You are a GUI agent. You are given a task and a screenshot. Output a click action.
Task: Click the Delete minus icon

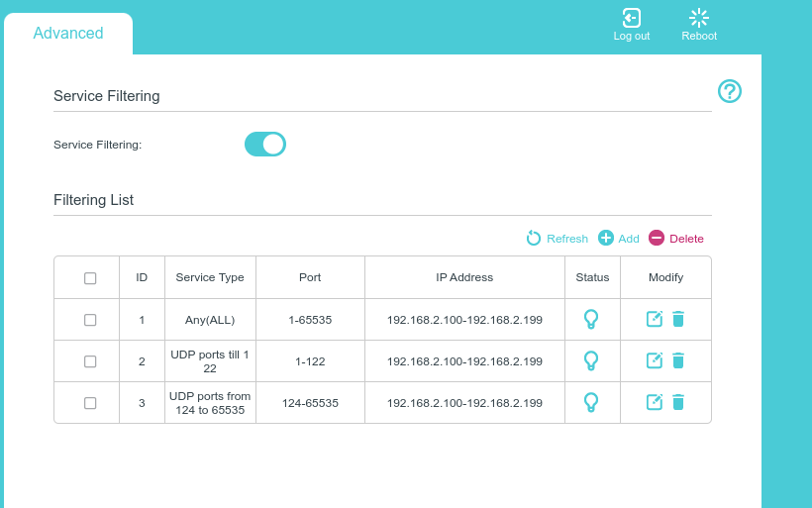click(657, 238)
